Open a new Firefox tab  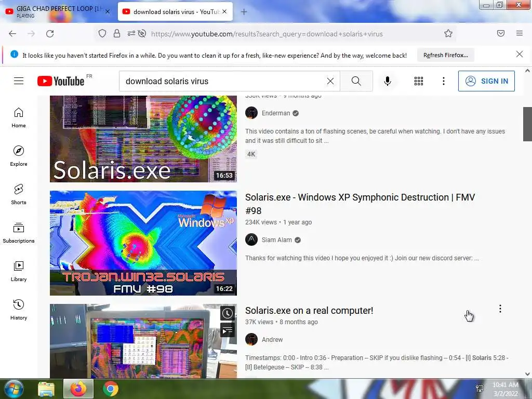pyautogui.click(x=244, y=12)
